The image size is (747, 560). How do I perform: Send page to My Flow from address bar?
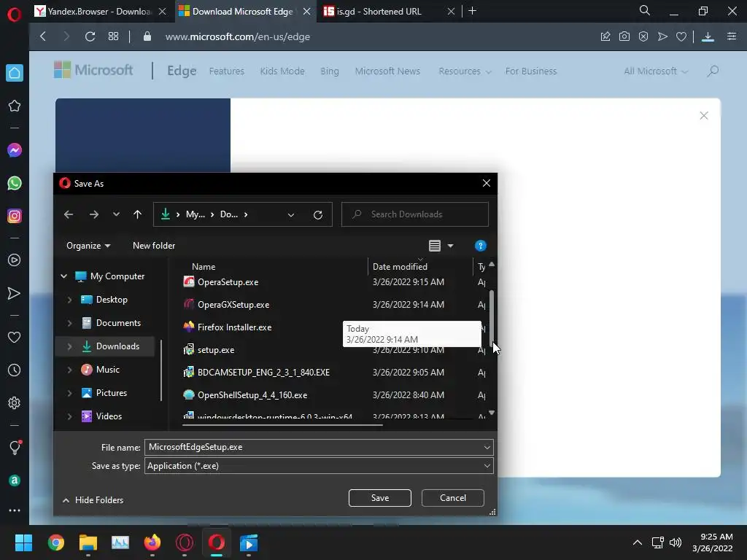point(662,36)
